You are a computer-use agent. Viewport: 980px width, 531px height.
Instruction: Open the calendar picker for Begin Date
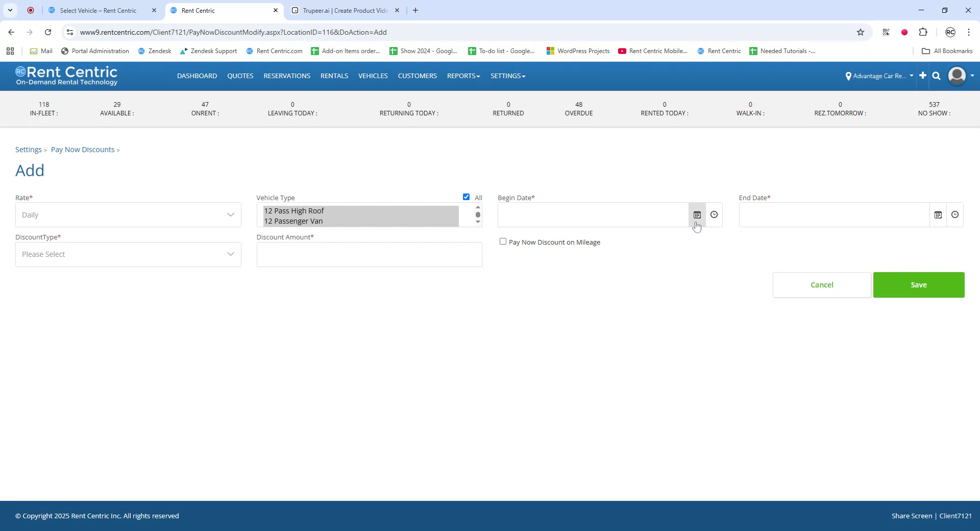tap(697, 214)
